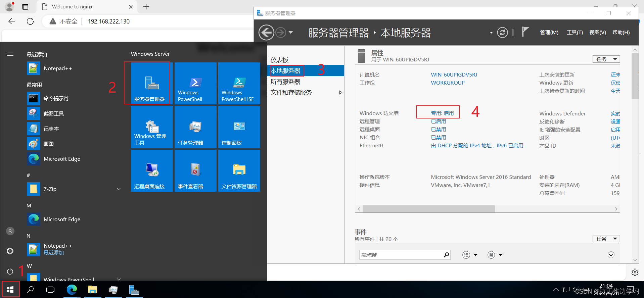The image size is (644, 298).
Task: Click the Server Manager back arrow
Action: point(266,33)
